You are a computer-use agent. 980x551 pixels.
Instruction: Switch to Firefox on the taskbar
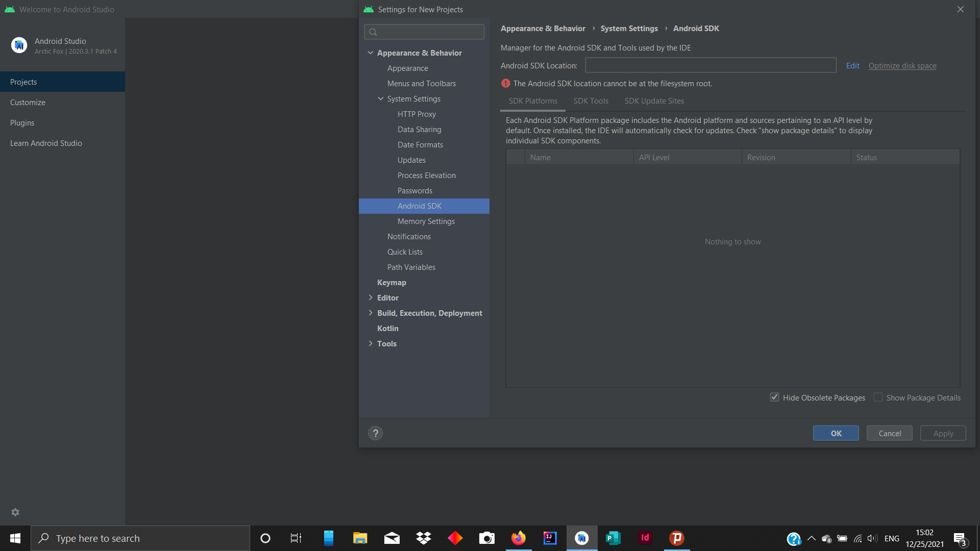(x=519, y=538)
